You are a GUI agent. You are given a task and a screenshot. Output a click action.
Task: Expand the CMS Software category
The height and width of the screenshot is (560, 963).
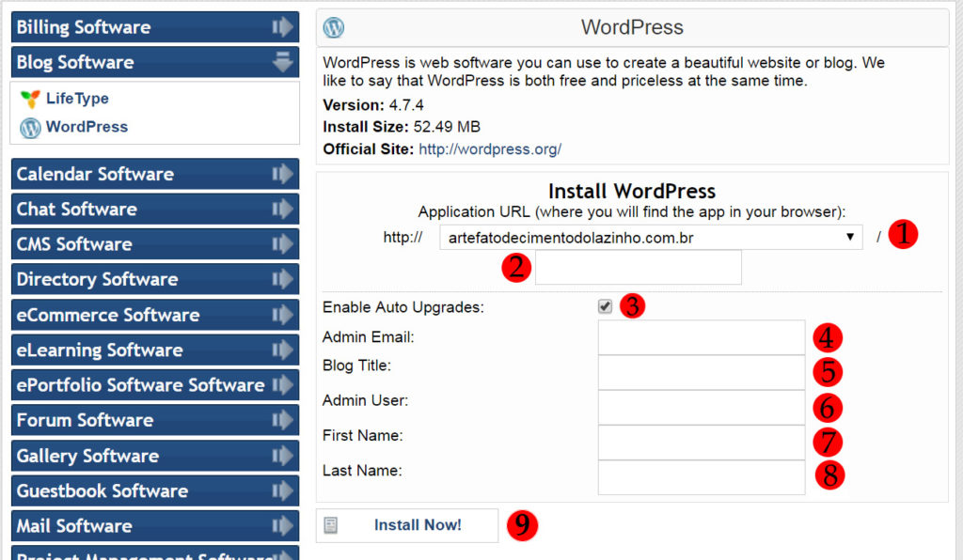[x=155, y=244]
